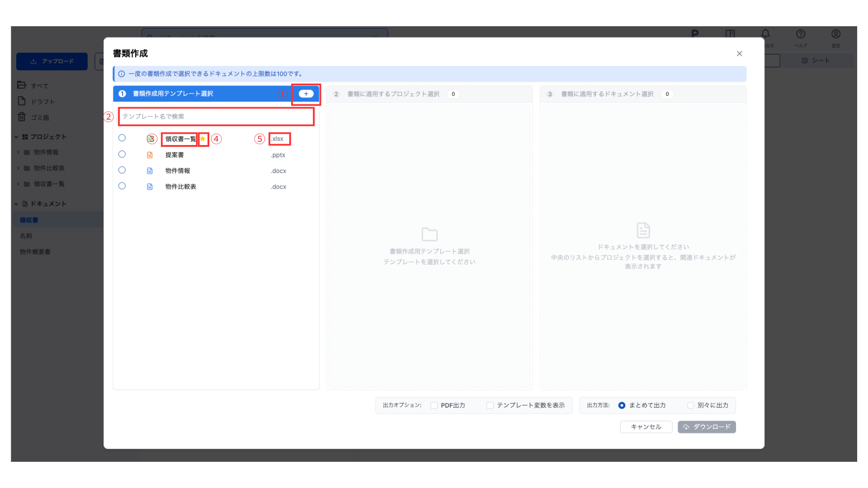Click the xlsx file icon for 領収書一覧
868x488 pixels.
[150, 139]
